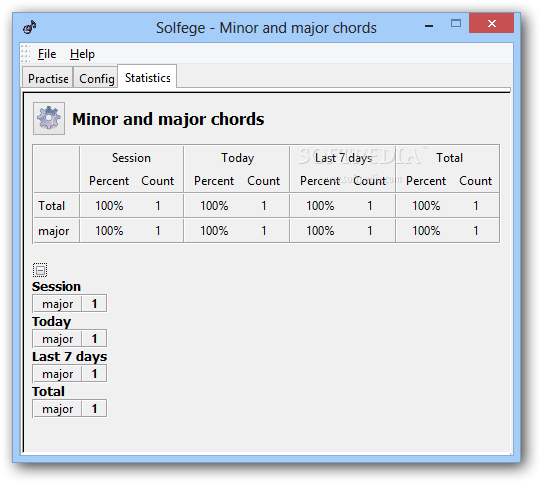Click the major row label in the table
This screenshot has width=541, height=483.
click(53, 231)
